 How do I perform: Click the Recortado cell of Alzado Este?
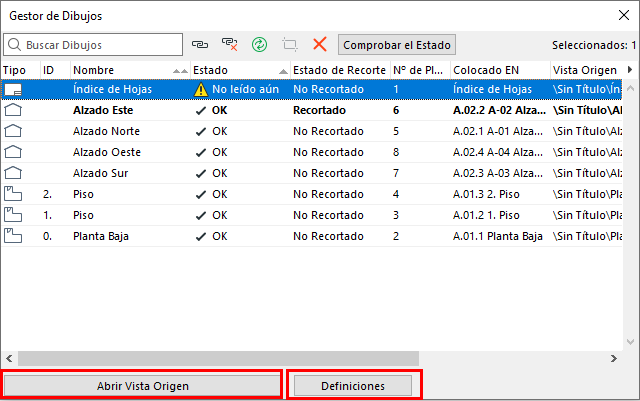point(319,110)
